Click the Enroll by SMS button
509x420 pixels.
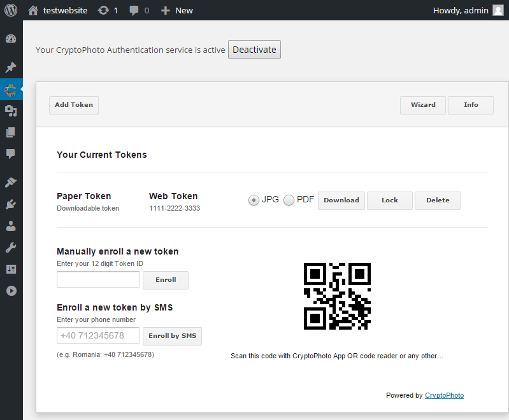pos(173,336)
